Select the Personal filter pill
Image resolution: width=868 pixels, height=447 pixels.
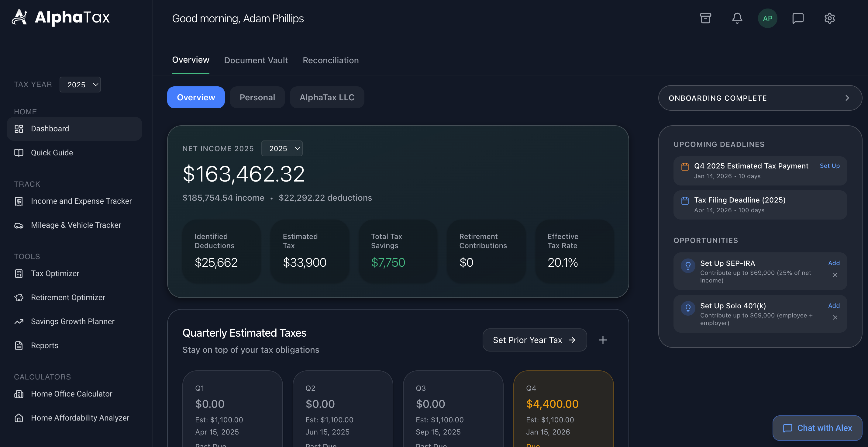click(x=257, y=97)
